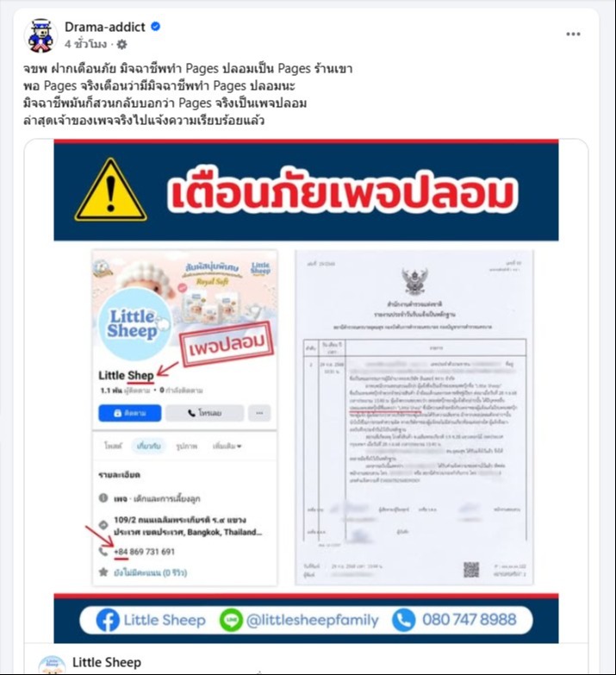Click the call now button with phone
Image resolution: width=616 pixels, height=675 pixels.
pos(205,413)
